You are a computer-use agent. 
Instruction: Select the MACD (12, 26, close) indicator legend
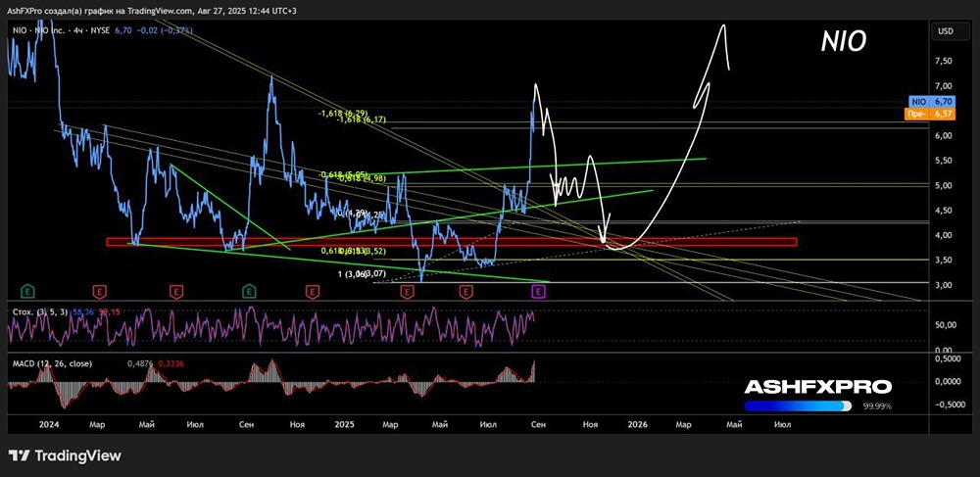(x=52, y=363)
